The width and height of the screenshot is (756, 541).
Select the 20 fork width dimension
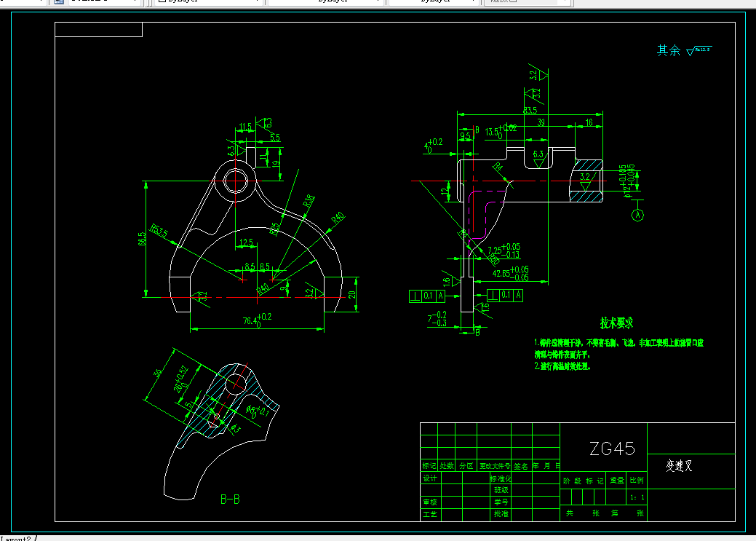(352, 294)
